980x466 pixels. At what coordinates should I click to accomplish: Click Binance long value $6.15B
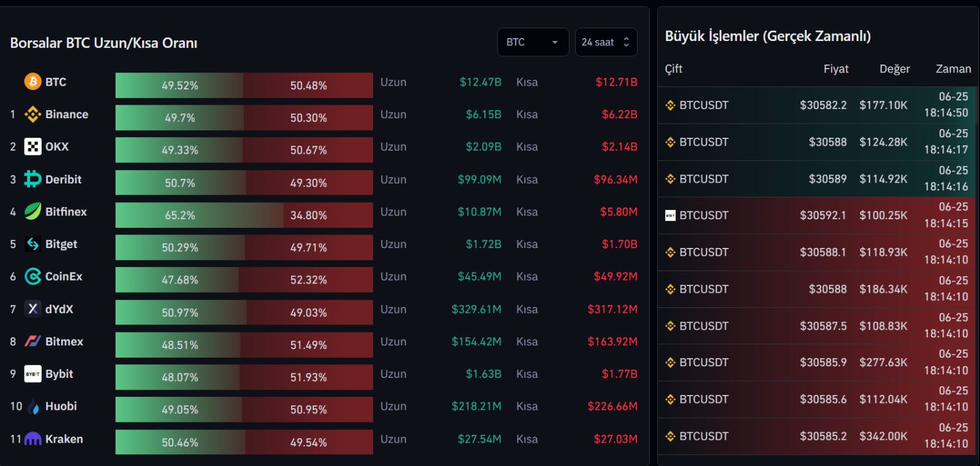point(484,114)
